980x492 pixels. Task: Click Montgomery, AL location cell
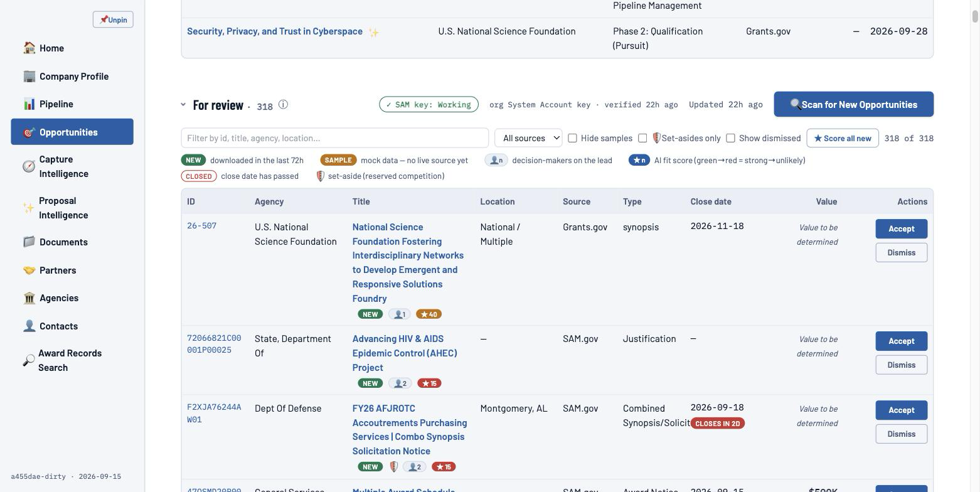click(513, 409)
